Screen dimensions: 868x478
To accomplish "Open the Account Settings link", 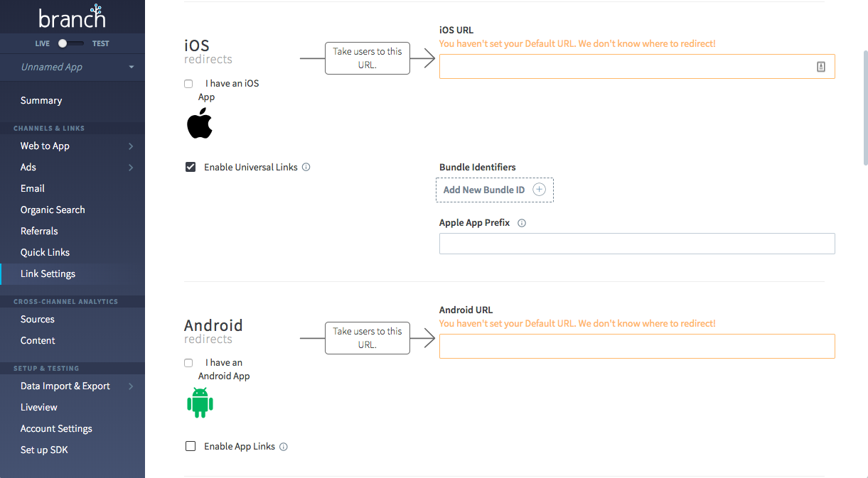I will 56,428.
